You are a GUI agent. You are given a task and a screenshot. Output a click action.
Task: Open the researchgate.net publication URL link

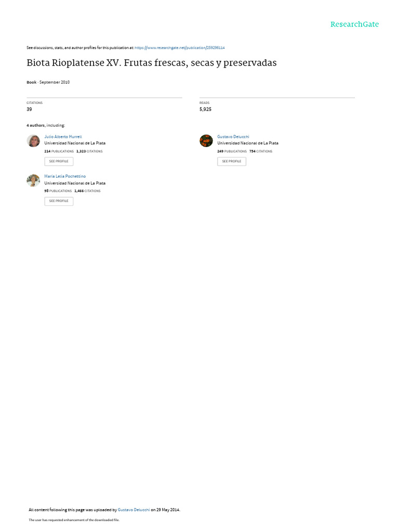click(179, 48)
